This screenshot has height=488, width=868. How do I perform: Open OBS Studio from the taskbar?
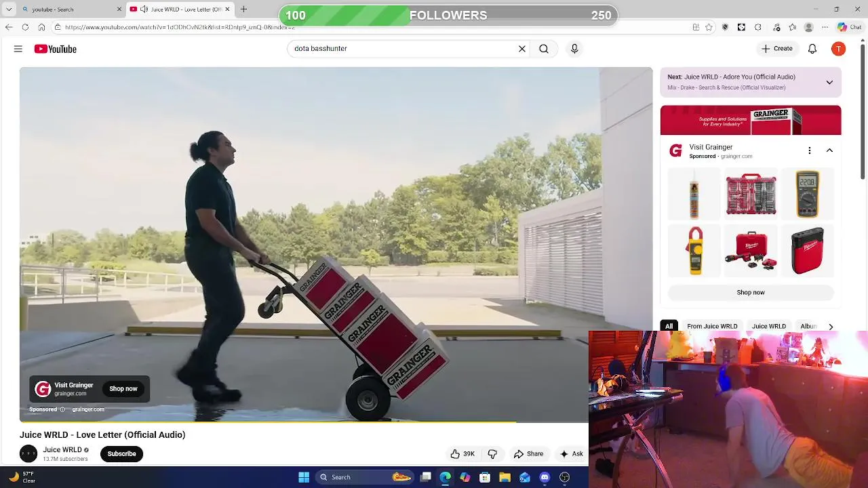click(564, 477)
